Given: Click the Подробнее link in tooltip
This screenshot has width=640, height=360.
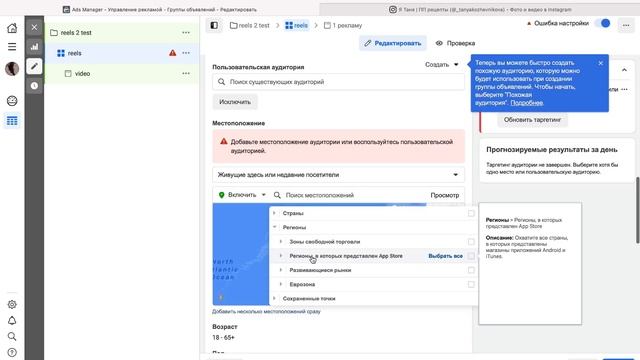Looking at the screenshot, I should [527, 103].
